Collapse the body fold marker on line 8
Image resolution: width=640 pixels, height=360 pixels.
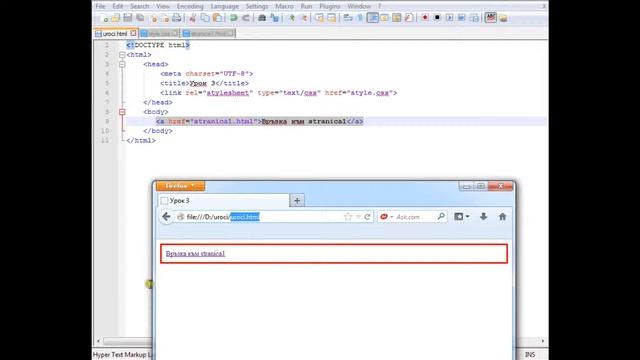coord(122,112)
